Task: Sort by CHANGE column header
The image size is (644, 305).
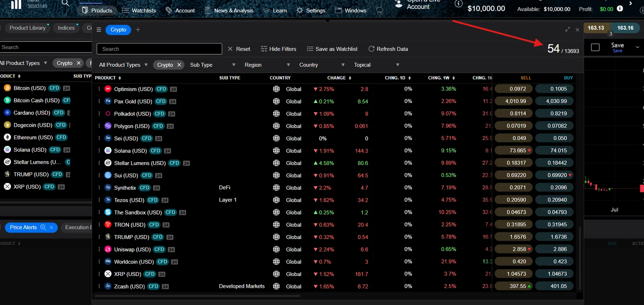Action: pyautogui.click(x=339, y=78)
